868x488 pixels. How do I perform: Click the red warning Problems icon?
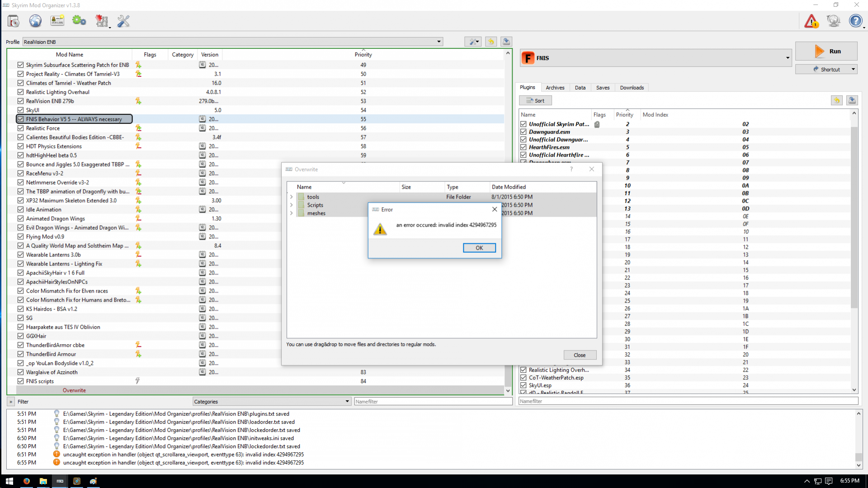pos(811,21)
